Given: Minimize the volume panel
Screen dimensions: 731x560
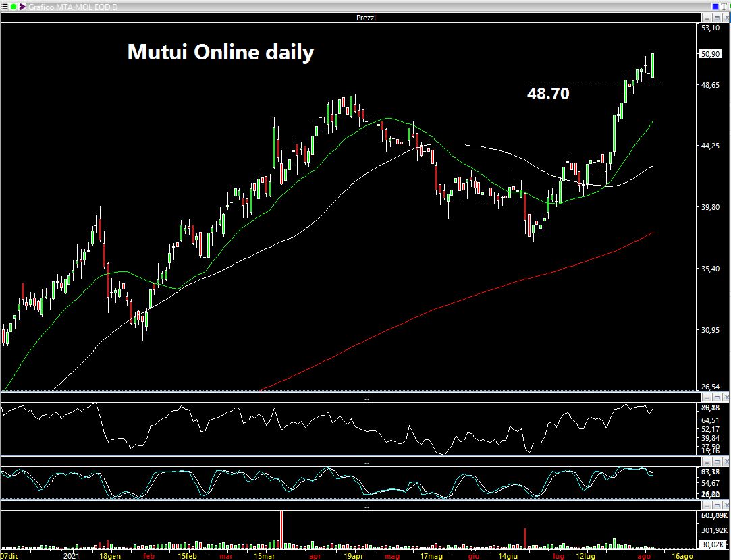Looking at the screenshot, I should (707, 505).
